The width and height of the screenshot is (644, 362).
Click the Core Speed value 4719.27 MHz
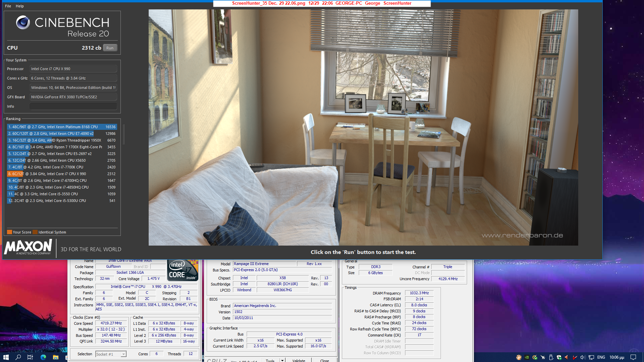click(111, 323)
